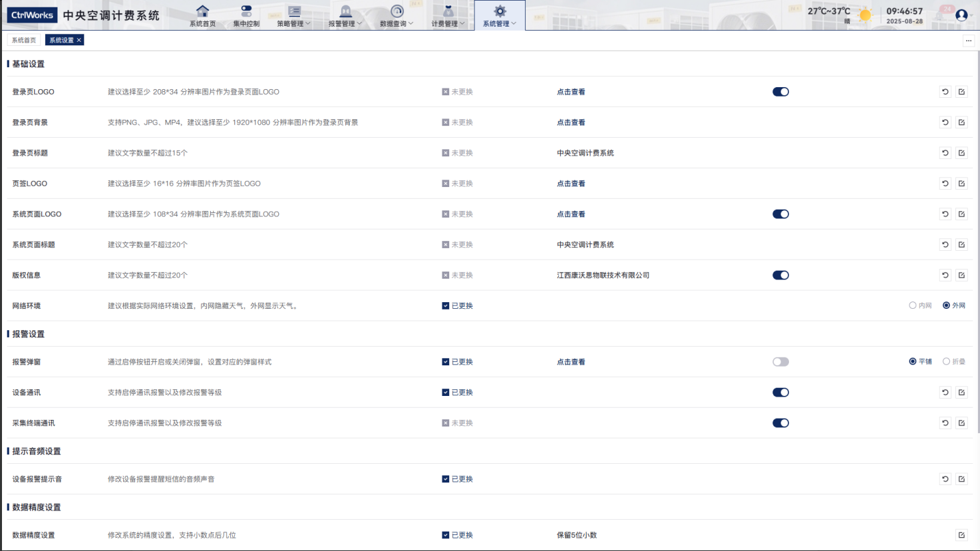Click the edit icon for 版权信息
The image size is (980, 551).
click(x=961, y=275)
